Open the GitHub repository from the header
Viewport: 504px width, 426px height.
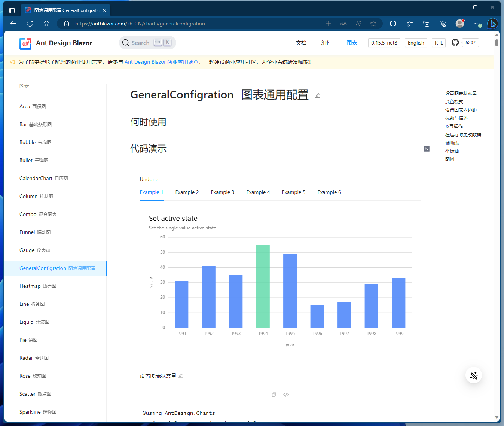coord(455,42)
